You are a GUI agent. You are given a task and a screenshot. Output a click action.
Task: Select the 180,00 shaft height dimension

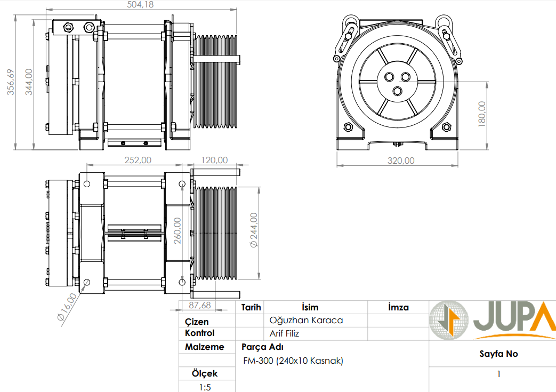[x=482, y=114]
